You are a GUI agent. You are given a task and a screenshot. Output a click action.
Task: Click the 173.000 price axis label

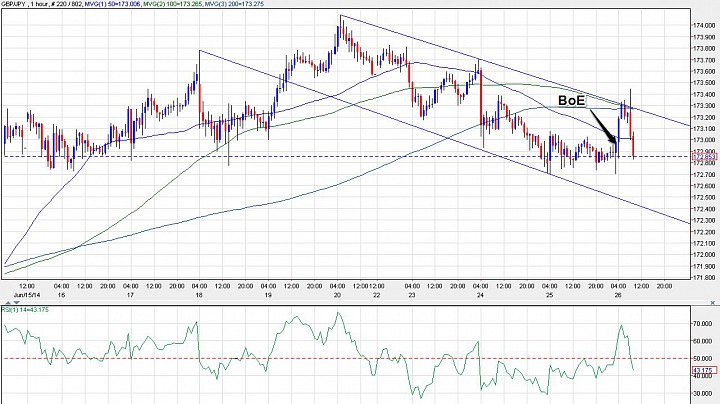click(703, 140)
